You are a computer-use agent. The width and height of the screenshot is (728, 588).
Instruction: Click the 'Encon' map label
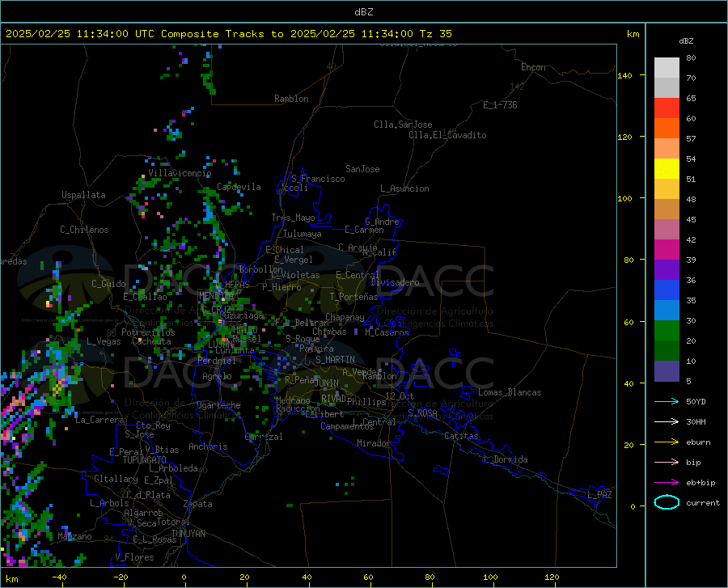tap(533, 67)
